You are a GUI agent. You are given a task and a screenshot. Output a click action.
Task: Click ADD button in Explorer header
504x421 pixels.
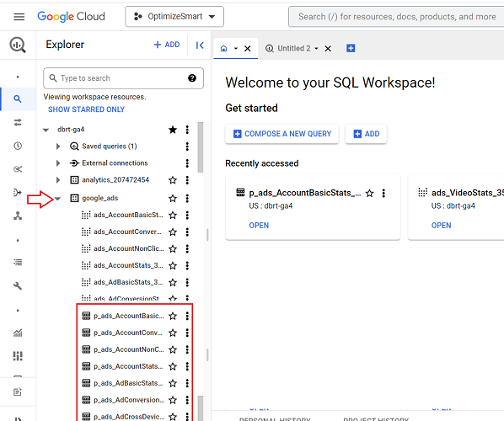pos(167,45)
